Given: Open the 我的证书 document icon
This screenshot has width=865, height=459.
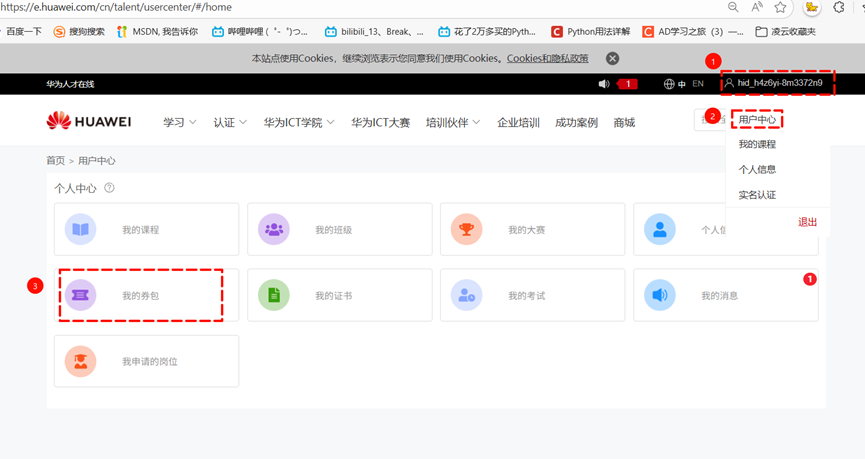Looking at the screenshot, I should [274, 295].
